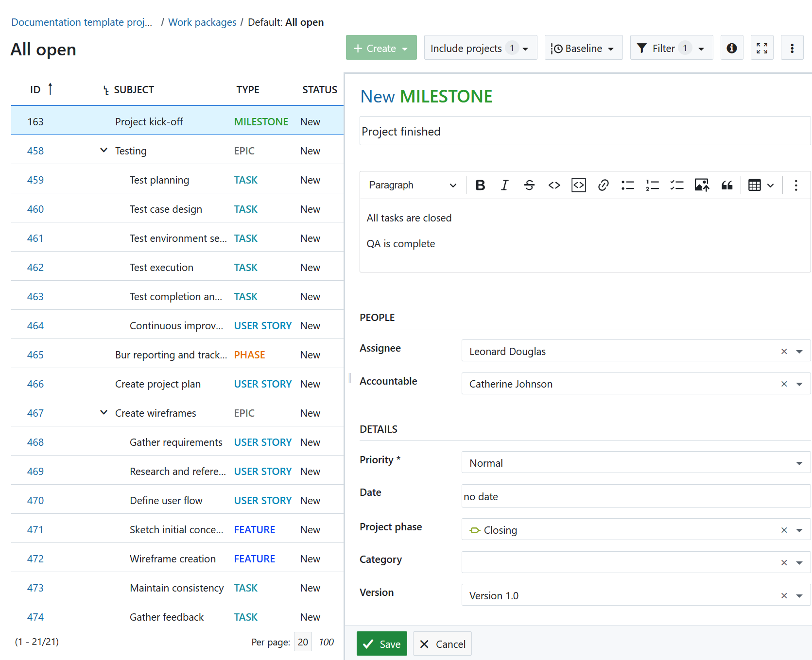Insert an image into the description
812x660 pixels.
coord(701,185)
